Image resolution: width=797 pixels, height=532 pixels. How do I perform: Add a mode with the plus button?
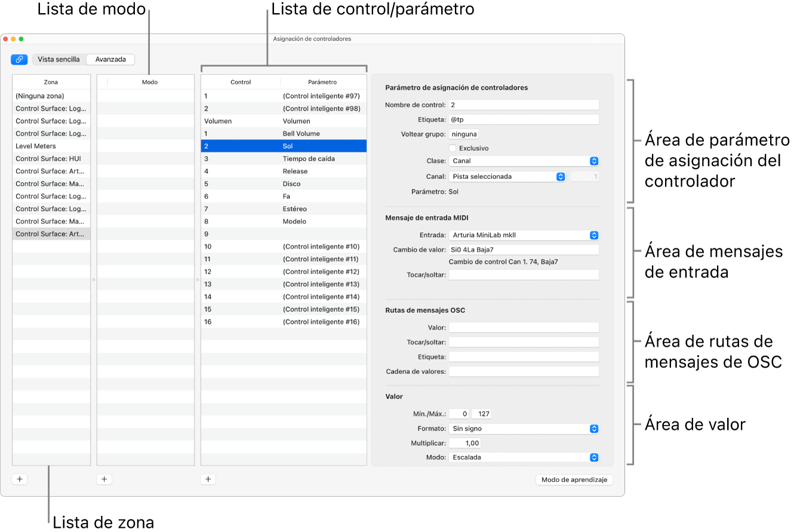(104, 479)
